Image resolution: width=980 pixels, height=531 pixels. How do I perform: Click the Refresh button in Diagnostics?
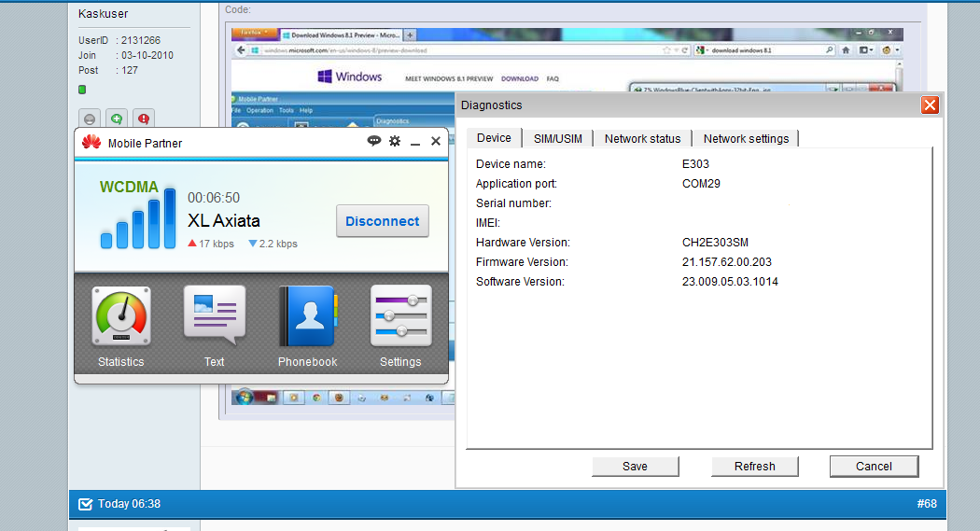pos(754,466)
